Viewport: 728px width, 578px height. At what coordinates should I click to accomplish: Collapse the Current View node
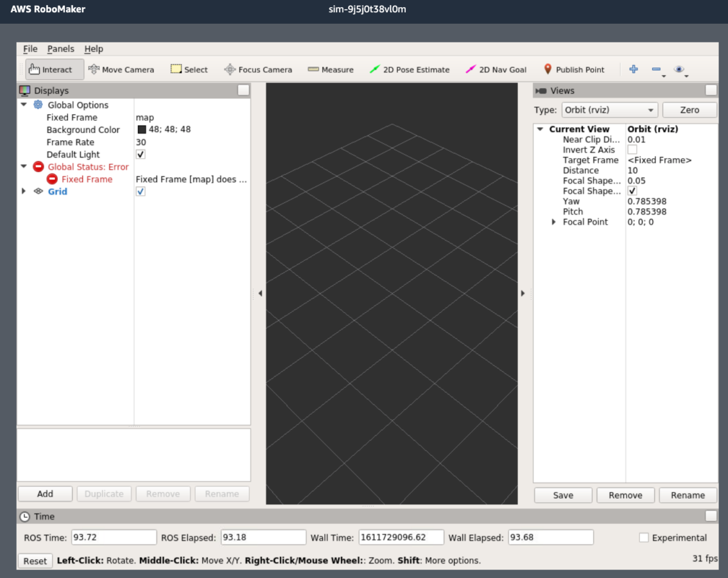click(x=540, y=128)
